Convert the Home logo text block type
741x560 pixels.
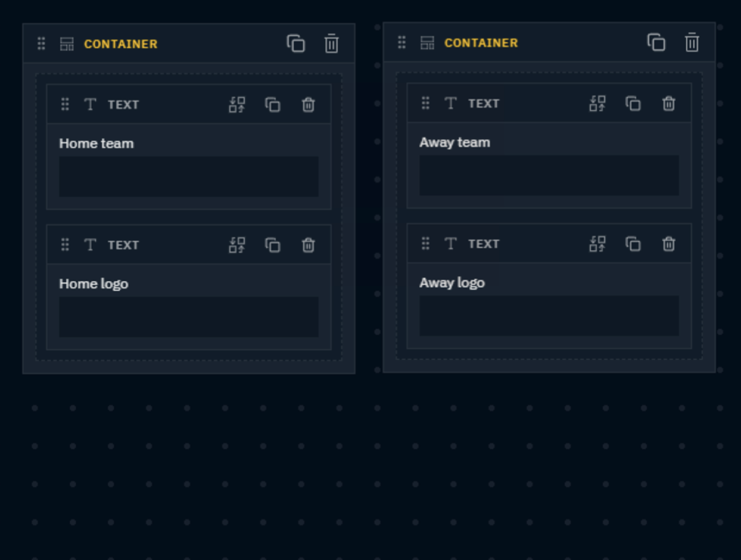[x=237, y=245]
